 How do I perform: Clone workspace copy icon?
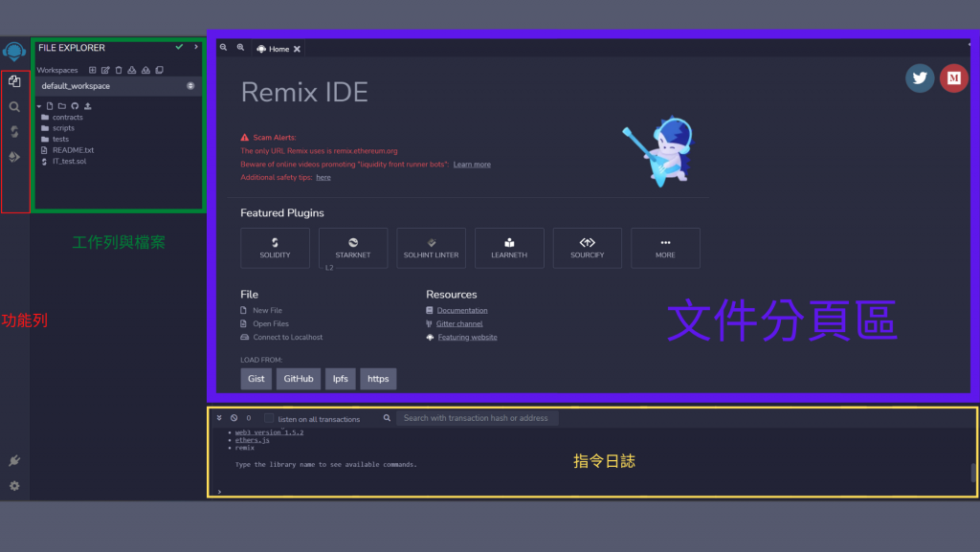[160, 70]
